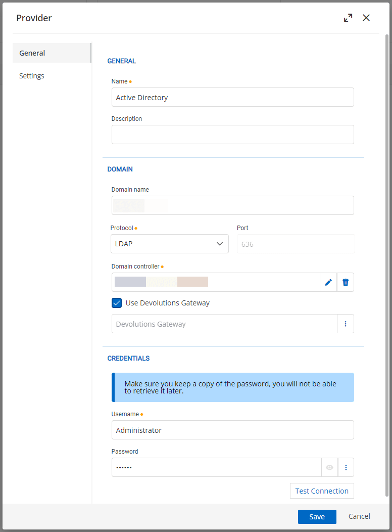Select the General tab in sidebar
The width and height of the screenshot is (392, 532).
(32, 53)
